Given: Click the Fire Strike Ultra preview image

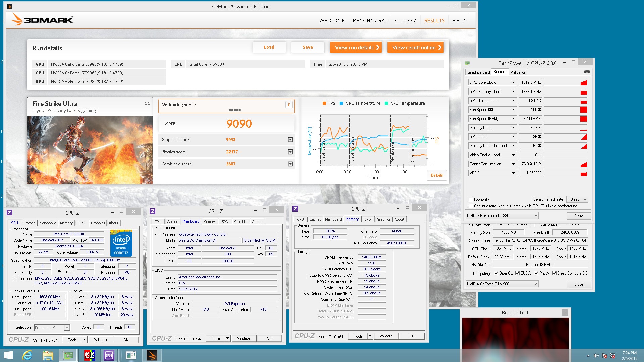Looking at the screenshot, I should click(x=90, y=150).
